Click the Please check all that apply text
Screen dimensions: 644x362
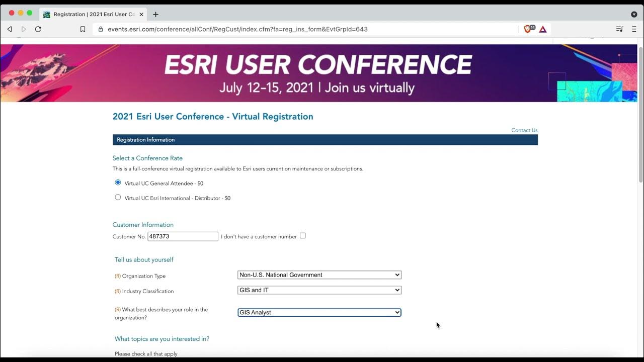tap(146, 354)
